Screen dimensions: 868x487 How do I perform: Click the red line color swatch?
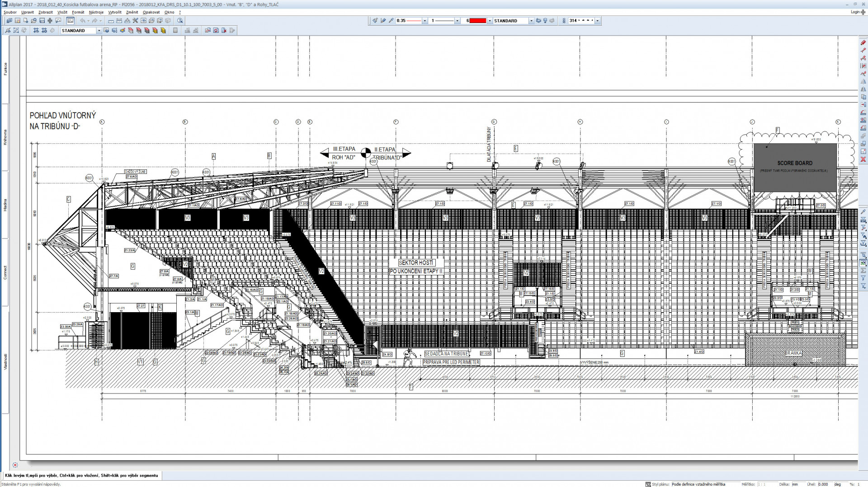[x=477, y=21]
